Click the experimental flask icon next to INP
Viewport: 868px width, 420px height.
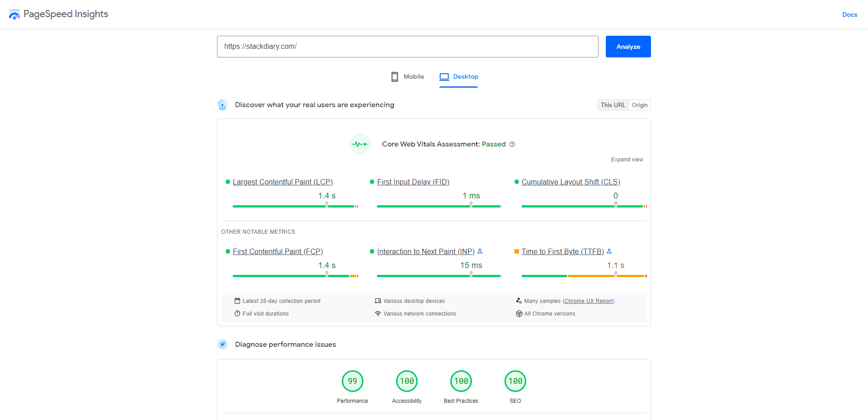(480, 251)
